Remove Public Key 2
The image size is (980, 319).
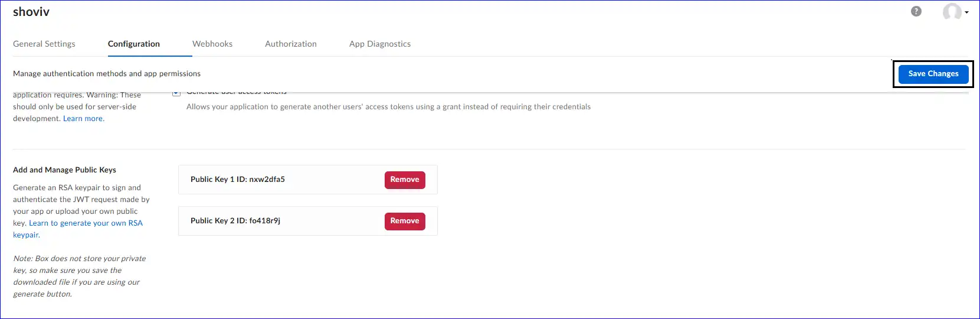click(x=405, y=221)
